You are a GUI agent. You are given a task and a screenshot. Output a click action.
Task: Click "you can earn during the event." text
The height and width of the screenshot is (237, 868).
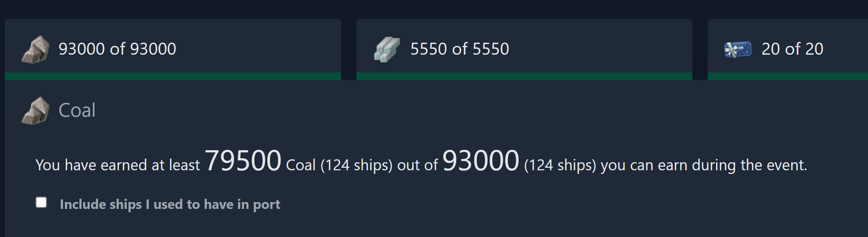point(704,166)
